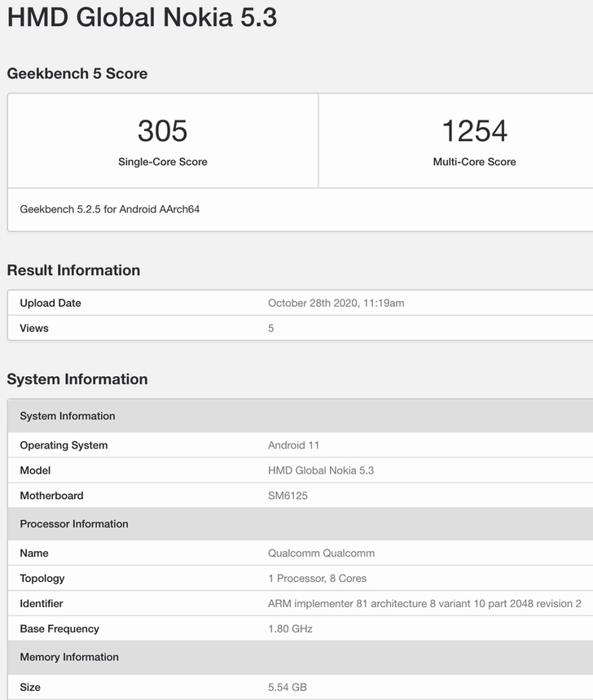Click the System Information table header row

coord(301,416)
